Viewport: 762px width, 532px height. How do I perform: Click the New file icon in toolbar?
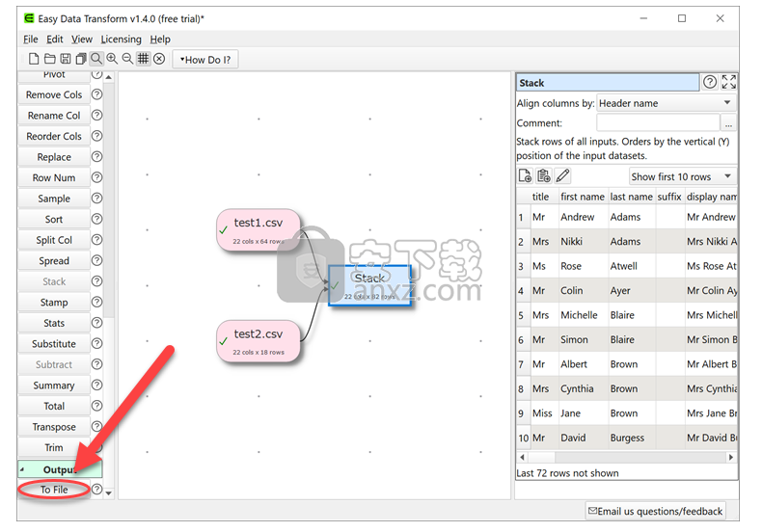tap(34, 59)
